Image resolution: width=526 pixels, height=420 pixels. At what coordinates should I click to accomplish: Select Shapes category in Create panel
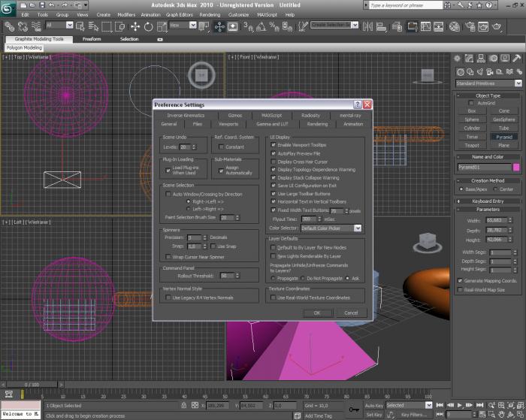point(470,72)
